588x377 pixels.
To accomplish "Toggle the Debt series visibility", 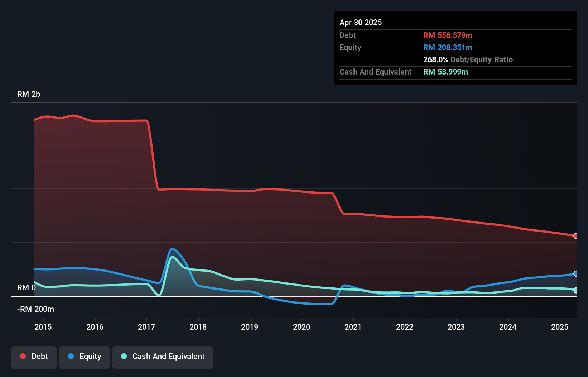I will point(34,357).
